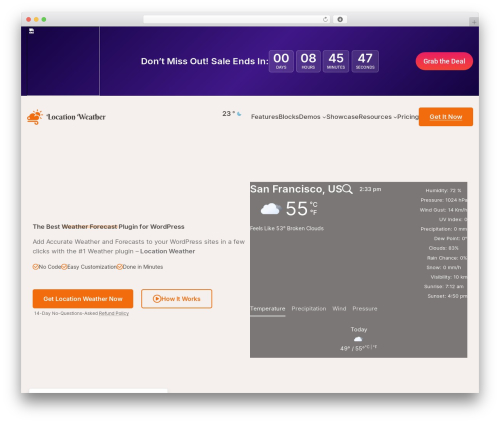The width and height of the screenshot is (500, 423).
Task: Click the Wind Gust: 14 Km/h reading
Action: point(443,210)
